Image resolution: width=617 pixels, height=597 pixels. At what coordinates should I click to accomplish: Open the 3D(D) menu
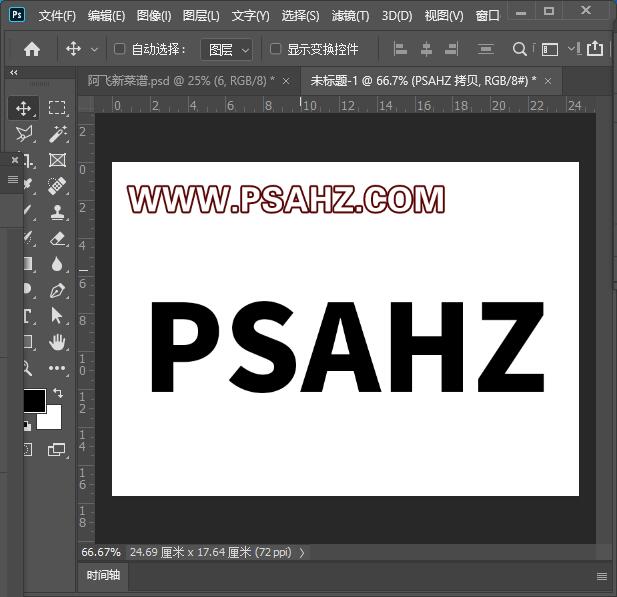coord(397,16)
